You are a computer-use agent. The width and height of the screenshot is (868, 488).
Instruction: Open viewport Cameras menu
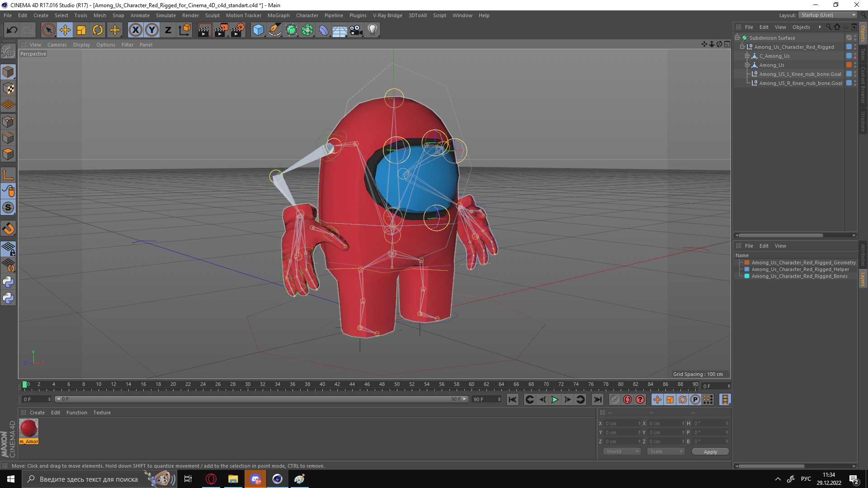click(57, 45)
